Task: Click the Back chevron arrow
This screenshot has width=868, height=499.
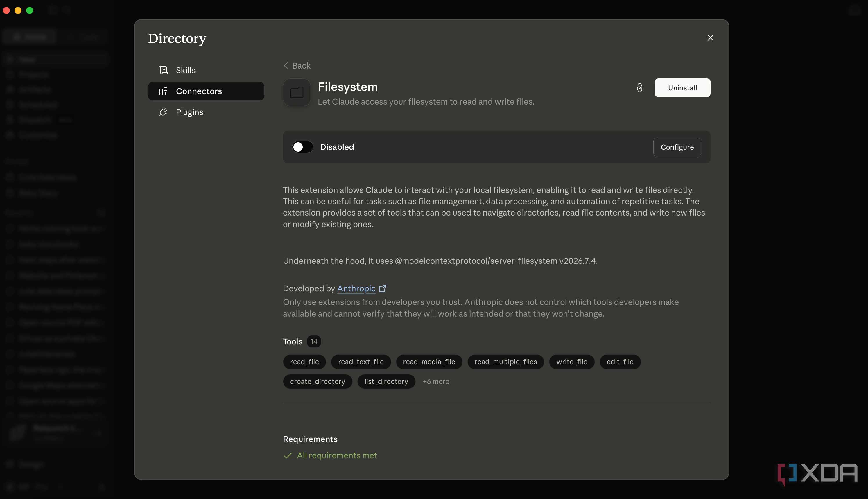Action: coord(286,65)
